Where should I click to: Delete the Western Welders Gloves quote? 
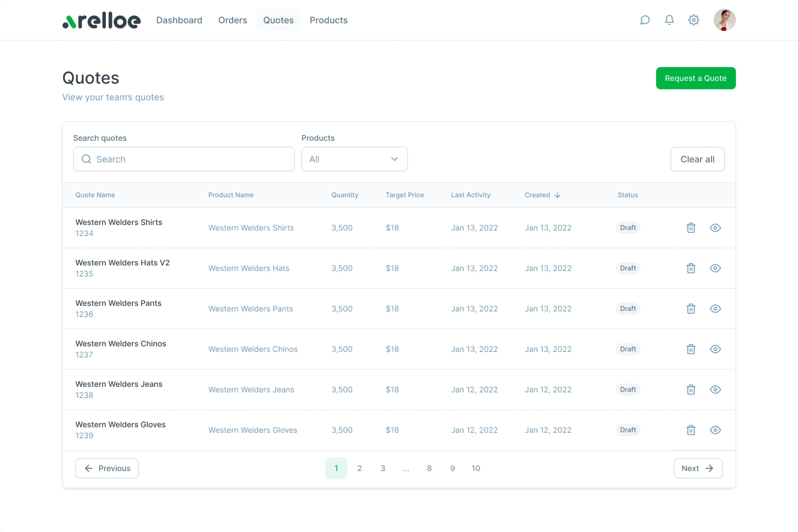691,430
